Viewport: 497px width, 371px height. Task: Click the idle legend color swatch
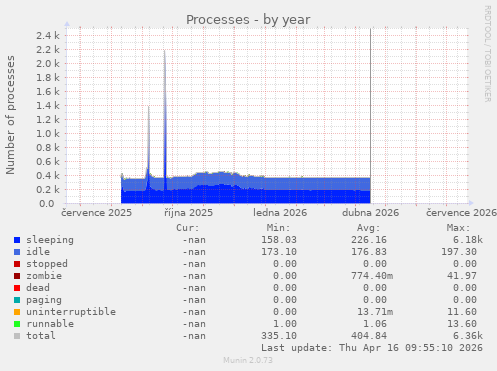click(x=17, y=252)
